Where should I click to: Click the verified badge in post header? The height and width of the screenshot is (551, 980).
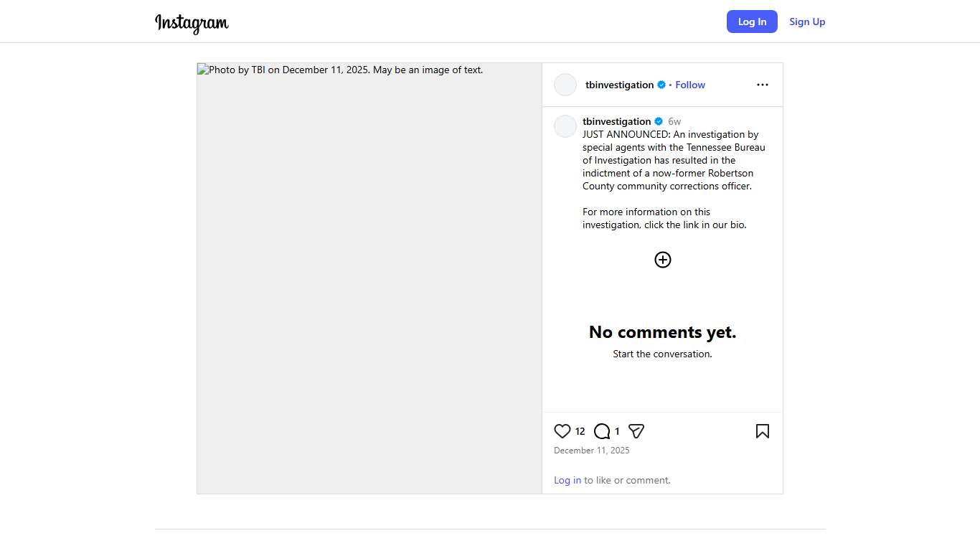[x=661, y=85]
